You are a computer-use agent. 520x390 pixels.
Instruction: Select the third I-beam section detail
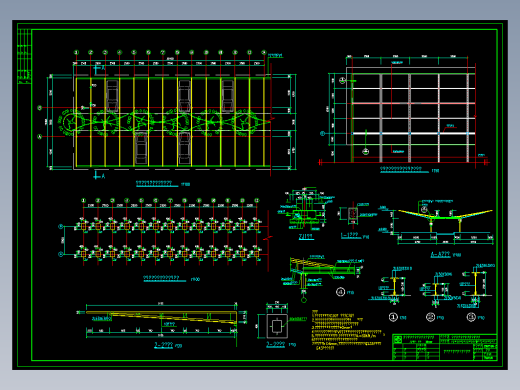click(x=476, y=287)
